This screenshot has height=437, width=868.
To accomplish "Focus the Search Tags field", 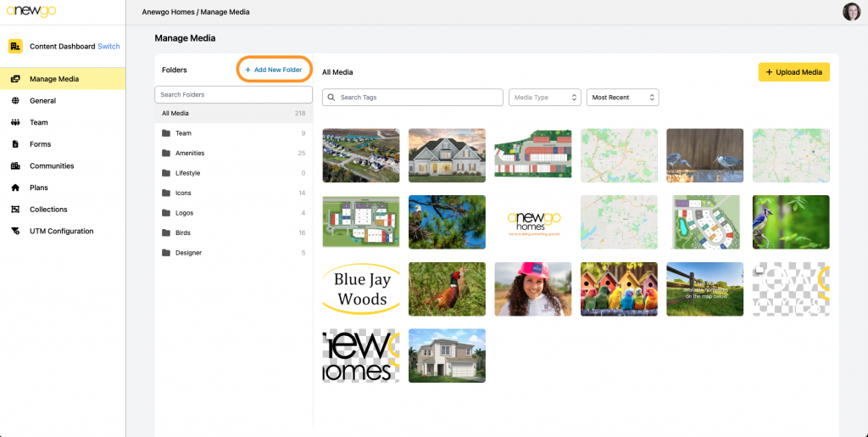I will pyautogui.click(x=413, y=98).
